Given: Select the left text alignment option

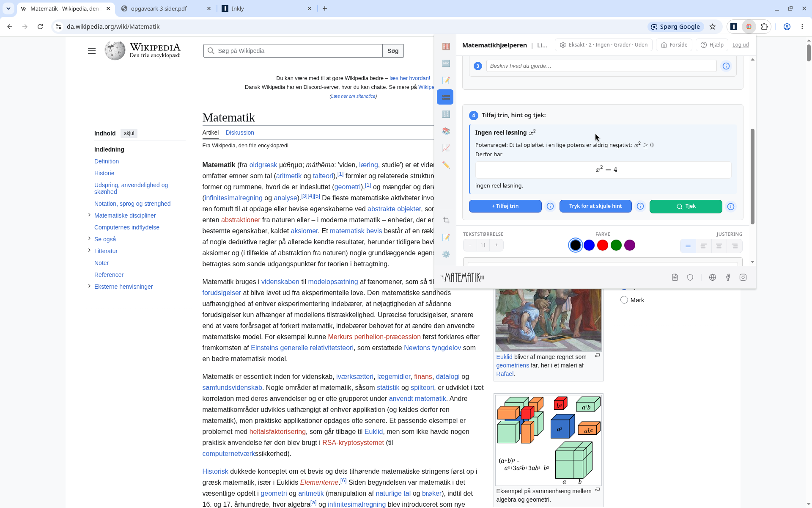Looking at the screenshot, I should pos(703,246).
